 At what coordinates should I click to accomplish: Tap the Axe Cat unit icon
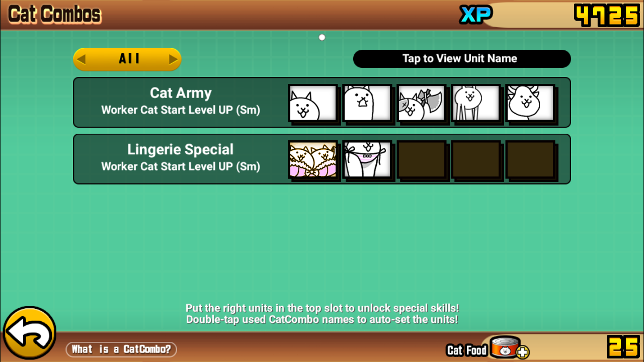(421, 103)
